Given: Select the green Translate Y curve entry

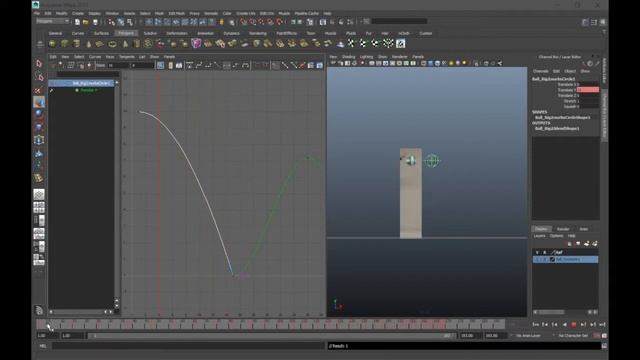Looking at the screenshot, I should click(x=89, y=90).
